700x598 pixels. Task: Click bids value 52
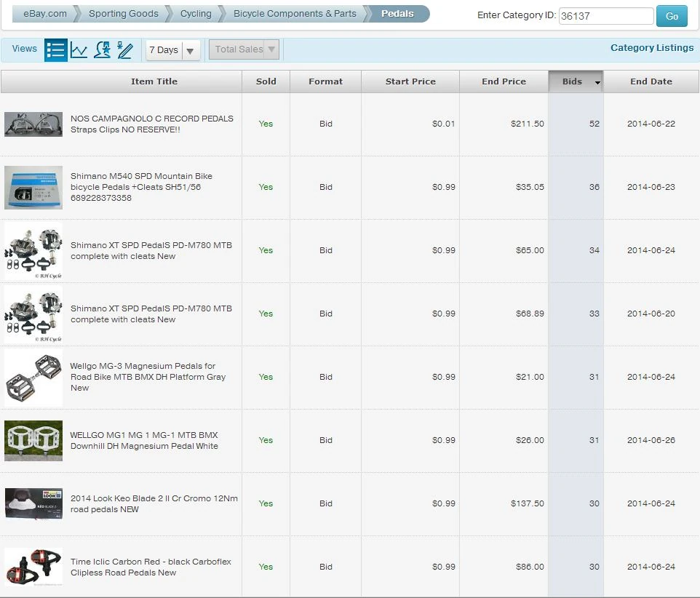click(594, 124)
